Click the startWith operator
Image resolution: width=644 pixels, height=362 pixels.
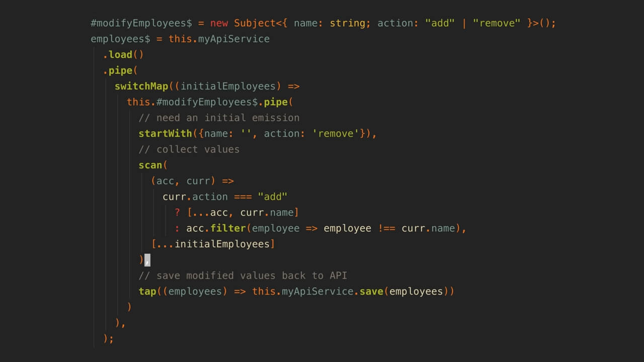(x=165, y=133)
